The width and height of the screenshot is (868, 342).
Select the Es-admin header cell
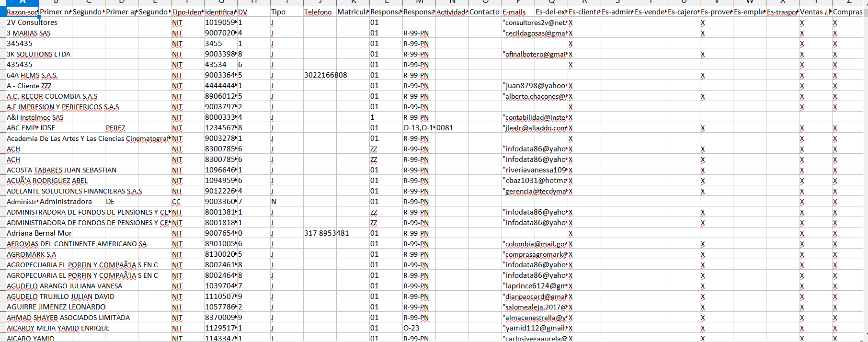[617, 12]
